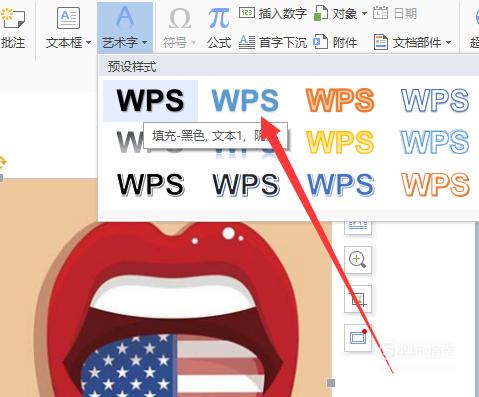This screenshot has height=397, width=479.
Task: Apply 首字下沉 drop cap
Action: (x=273, y=42)
